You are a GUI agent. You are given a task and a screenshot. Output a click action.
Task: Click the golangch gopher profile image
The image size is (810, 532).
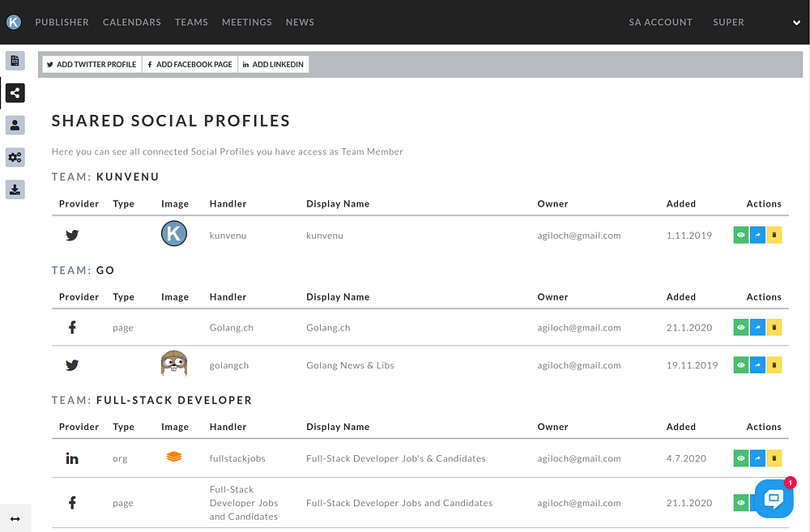pos(174,364)
